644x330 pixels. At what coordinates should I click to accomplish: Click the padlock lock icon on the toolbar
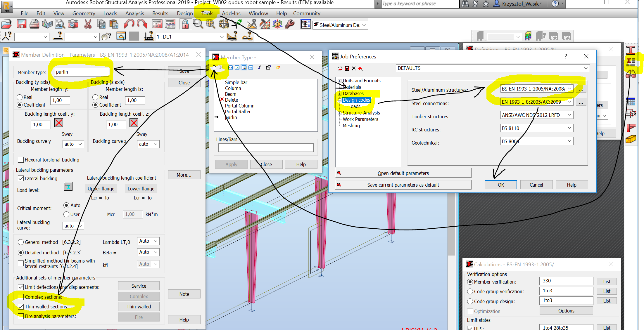(x=185, y=24)
